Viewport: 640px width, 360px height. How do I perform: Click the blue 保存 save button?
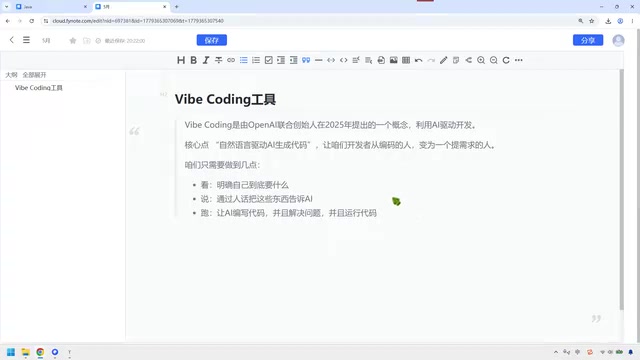(x=212, y=40)
